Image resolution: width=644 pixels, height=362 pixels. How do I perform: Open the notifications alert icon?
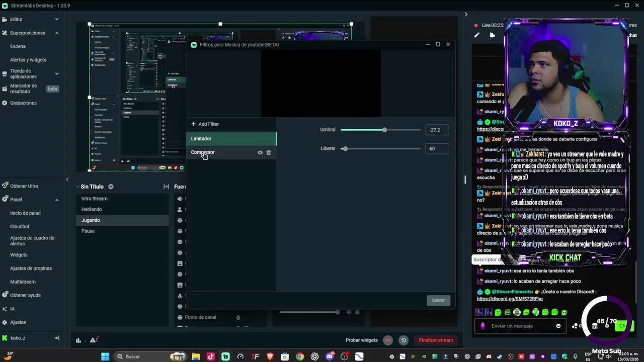[x=94, y=340]
